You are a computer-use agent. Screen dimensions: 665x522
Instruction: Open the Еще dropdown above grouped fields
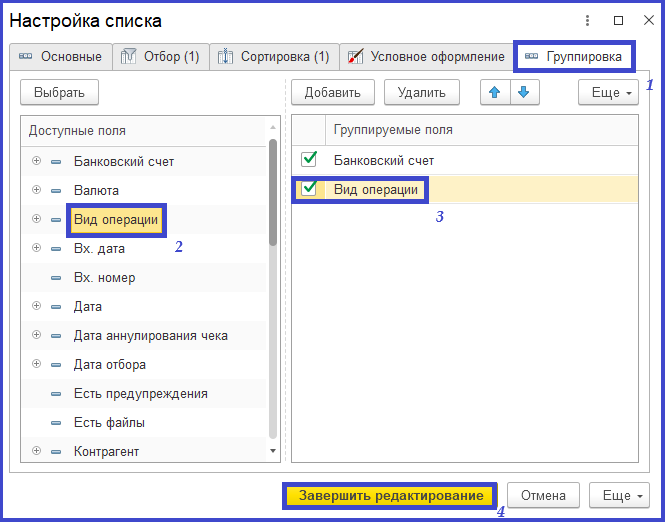[x=608, y=93]
